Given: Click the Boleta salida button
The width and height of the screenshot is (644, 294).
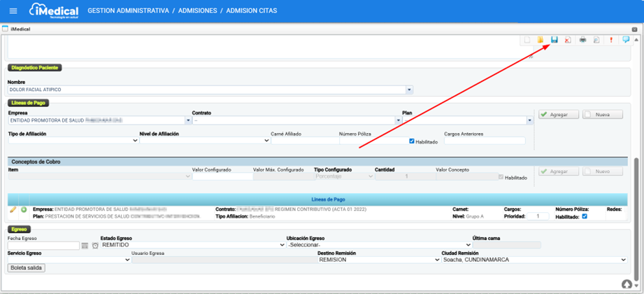Looking at the screenshot, I should [x=26, y=268].
